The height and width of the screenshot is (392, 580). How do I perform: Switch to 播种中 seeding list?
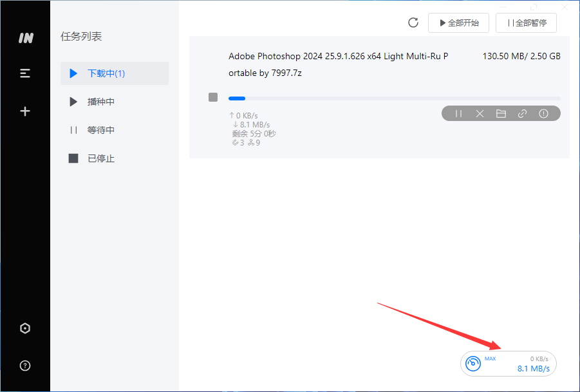point(115,102)
